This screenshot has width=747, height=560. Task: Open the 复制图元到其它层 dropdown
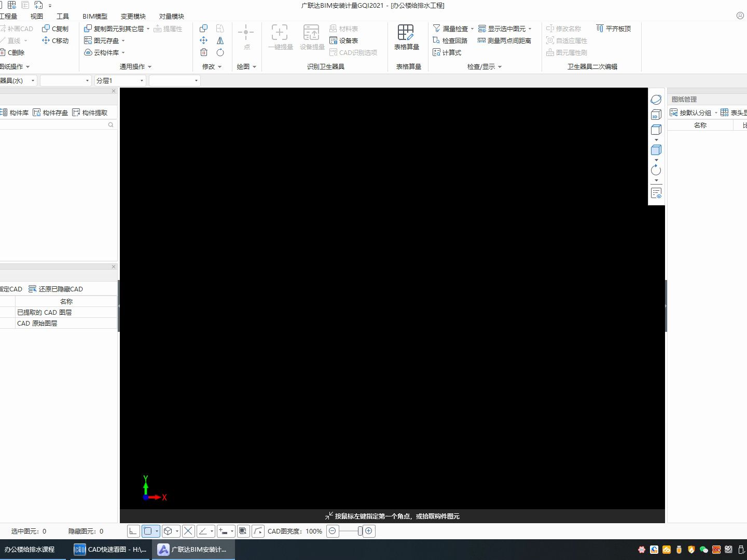(x=148, y=29)
